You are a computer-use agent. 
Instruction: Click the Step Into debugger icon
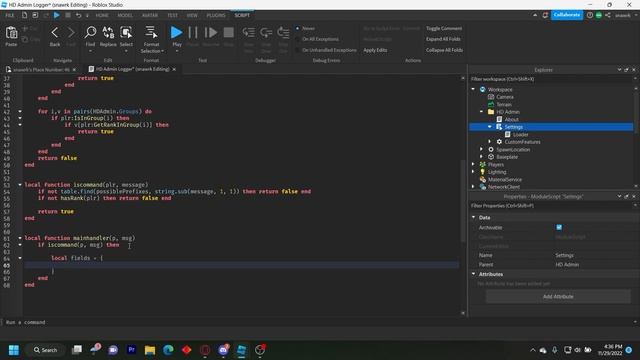(x=248, y=32)
